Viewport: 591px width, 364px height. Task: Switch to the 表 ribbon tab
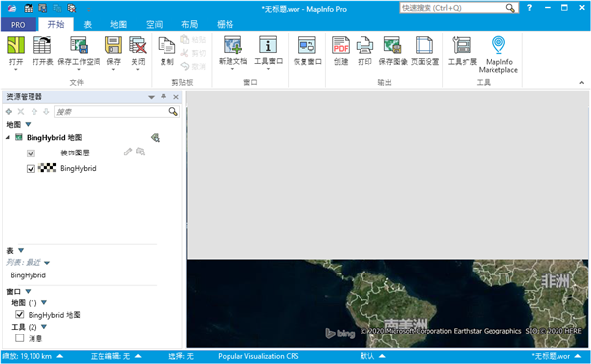87,24
